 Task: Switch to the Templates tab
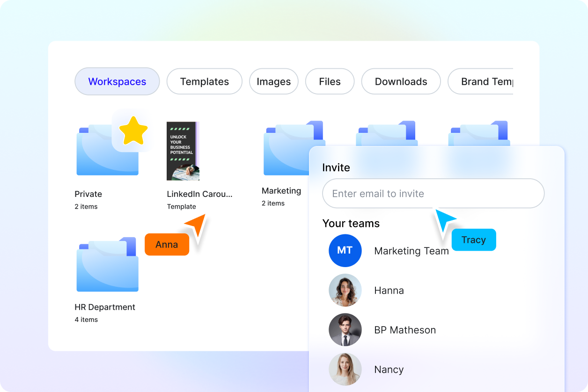[205, 81]
